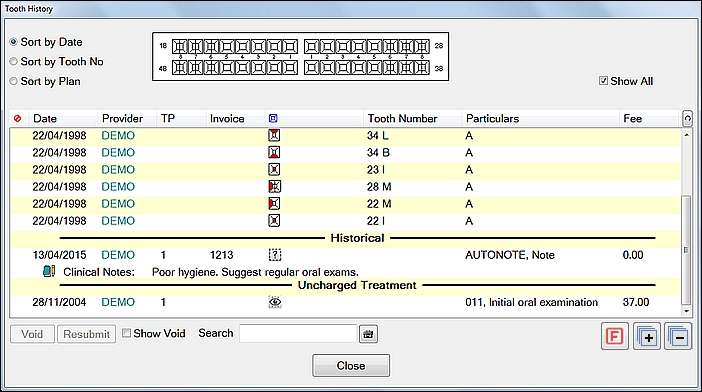Image resolution: width=702 pixels, height=392 pixels.
Task: Click tooth 21 in the upper chart row
Action: click(312, 46)
